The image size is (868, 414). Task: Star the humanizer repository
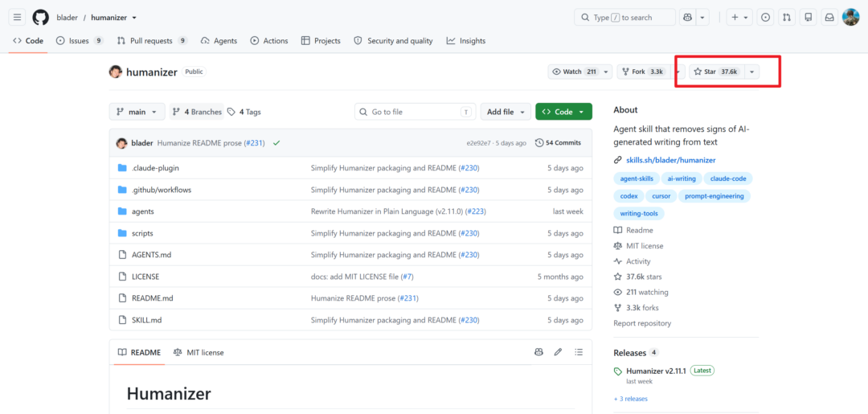click(x=716, y=72)
